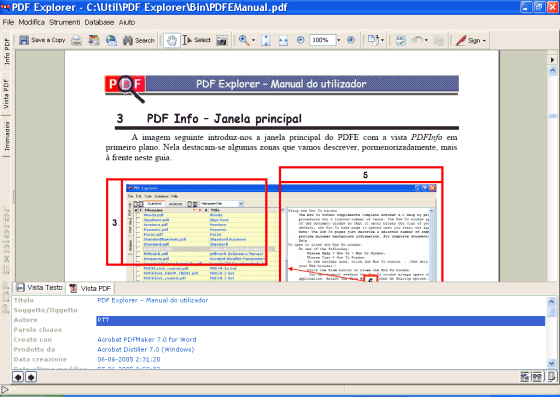Switch to the Vista PDF side tab
This screenshot has height=397, width=560.
pos(6,94)
